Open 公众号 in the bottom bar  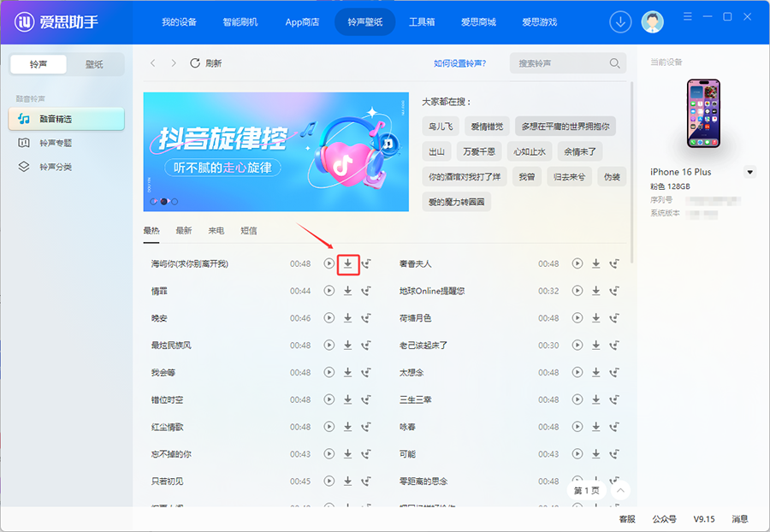(x=664, y=519)
